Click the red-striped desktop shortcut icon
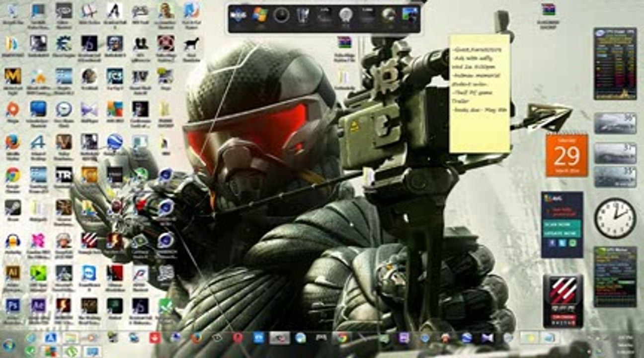 tap(89, 241)
